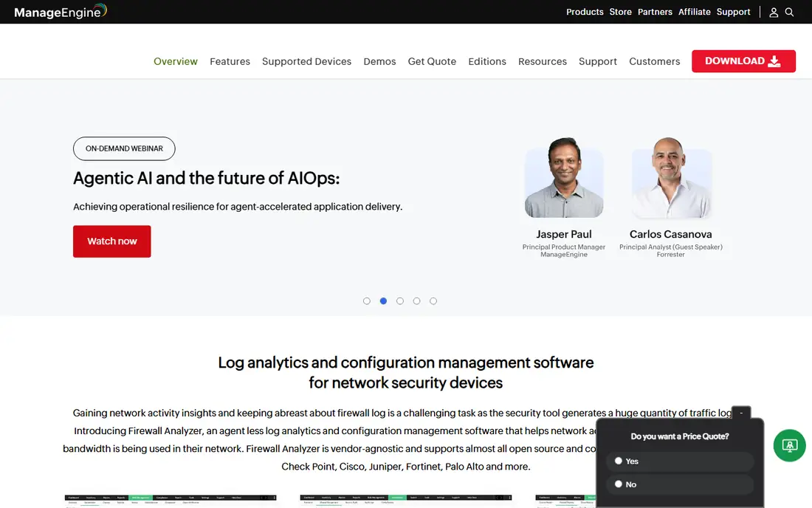Open the Features tab

(x=230, y=61)
